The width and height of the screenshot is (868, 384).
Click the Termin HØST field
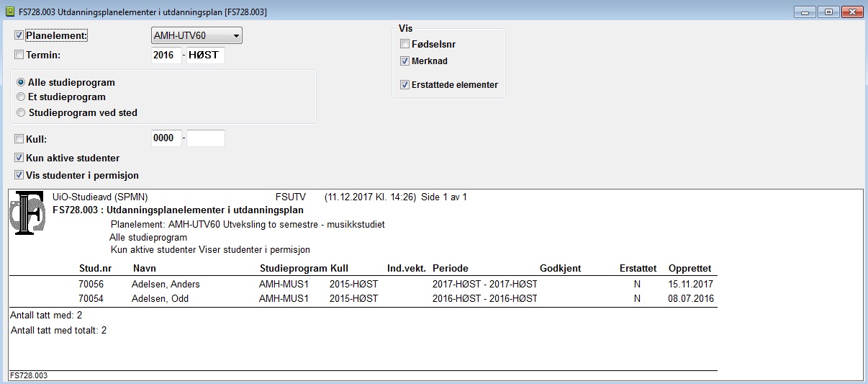[206, 55]
